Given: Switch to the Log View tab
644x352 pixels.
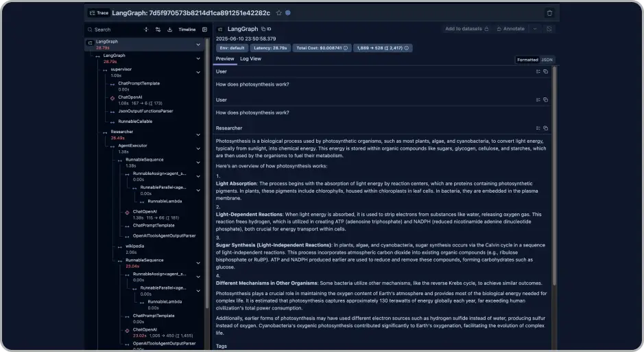Looking at the screenshot, I should coord(250,59).
